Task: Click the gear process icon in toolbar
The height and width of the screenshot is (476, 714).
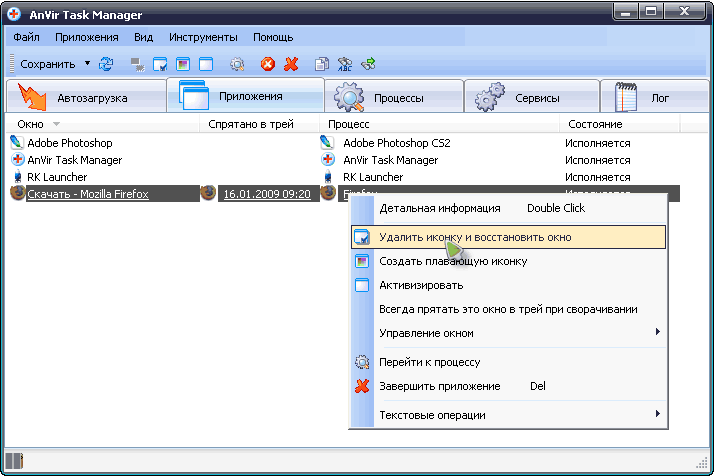Action: coord(237,64)
